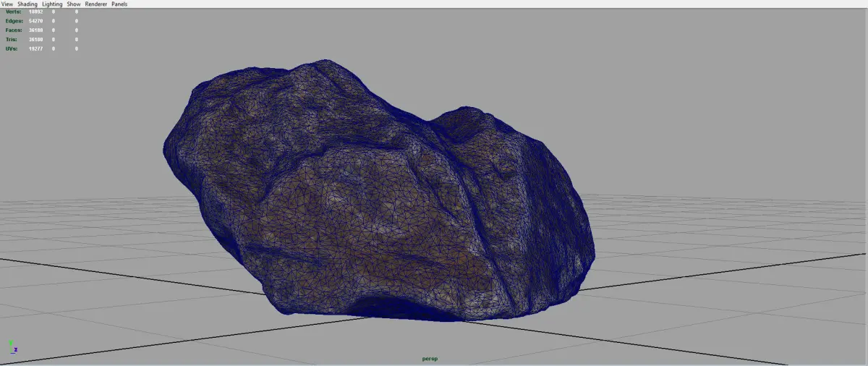Open the View menu
Viewport: 868px width, 366px height.
click(x=7, y=4)
